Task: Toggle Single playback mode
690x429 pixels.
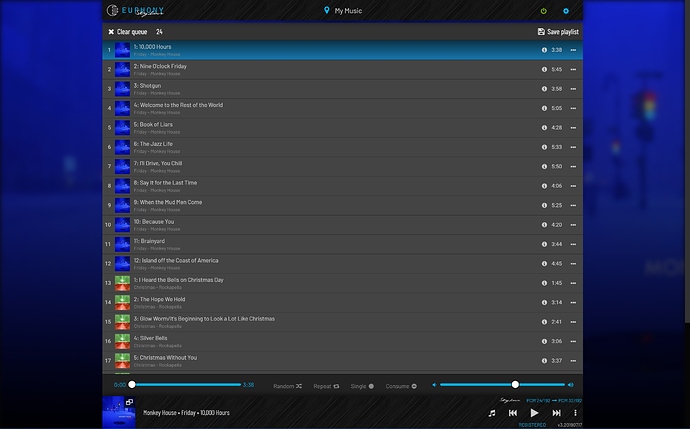Action: [362, 386]
